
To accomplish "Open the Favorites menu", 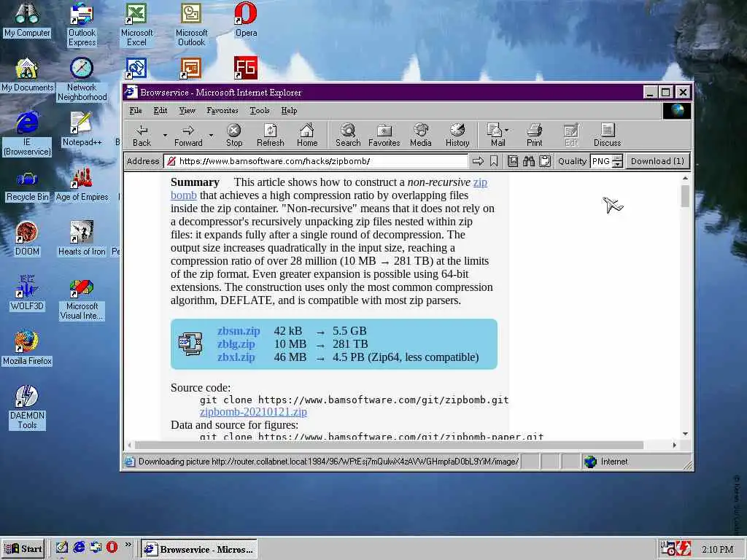I will click(222, 111).
